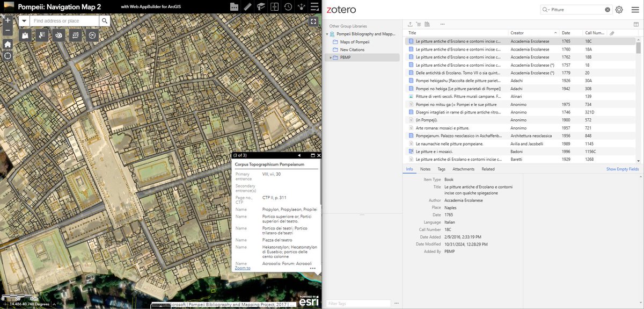Open Zotero settings gear

(619, 10)
